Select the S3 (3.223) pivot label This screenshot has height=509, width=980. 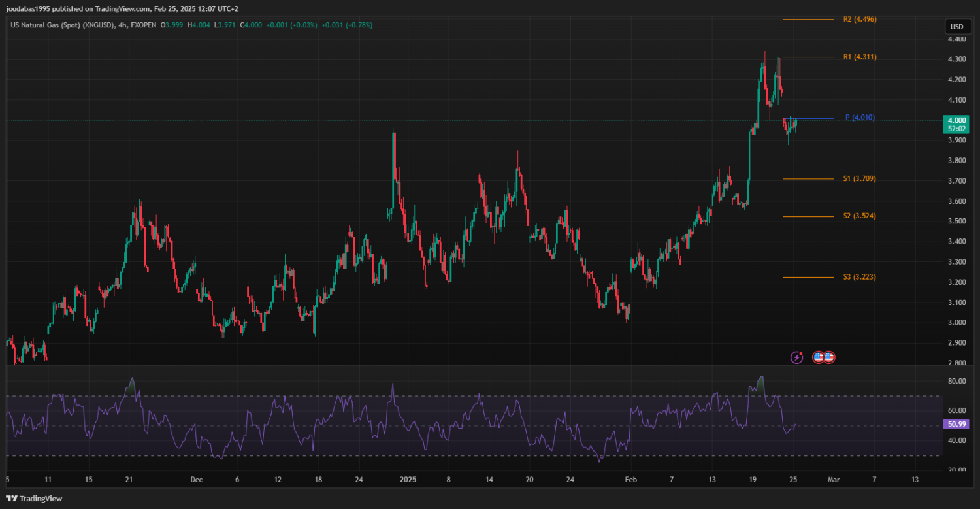point(860,277)
